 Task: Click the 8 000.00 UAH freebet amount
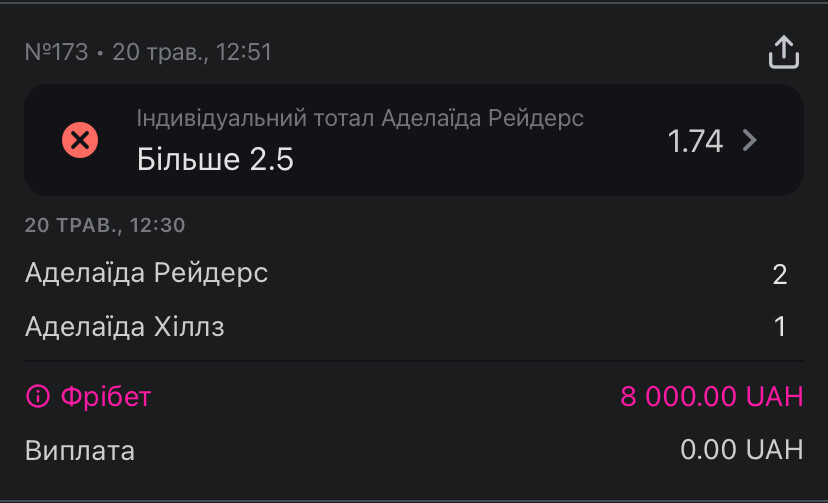tap(711, 396)
